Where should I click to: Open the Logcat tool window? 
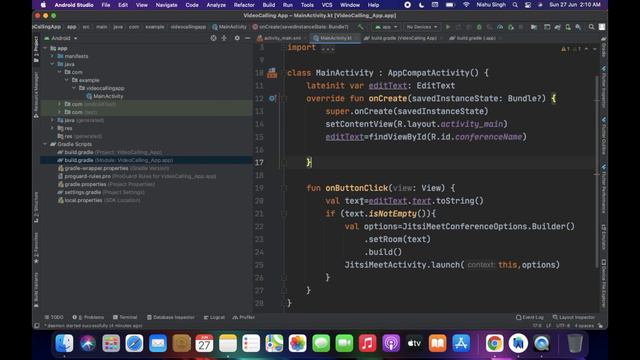(214, 317)
